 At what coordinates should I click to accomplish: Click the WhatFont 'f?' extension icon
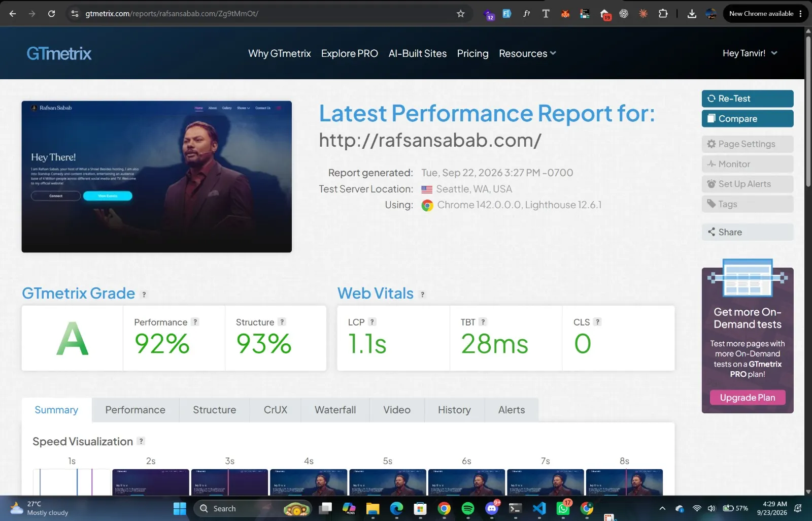pos(527,14)
